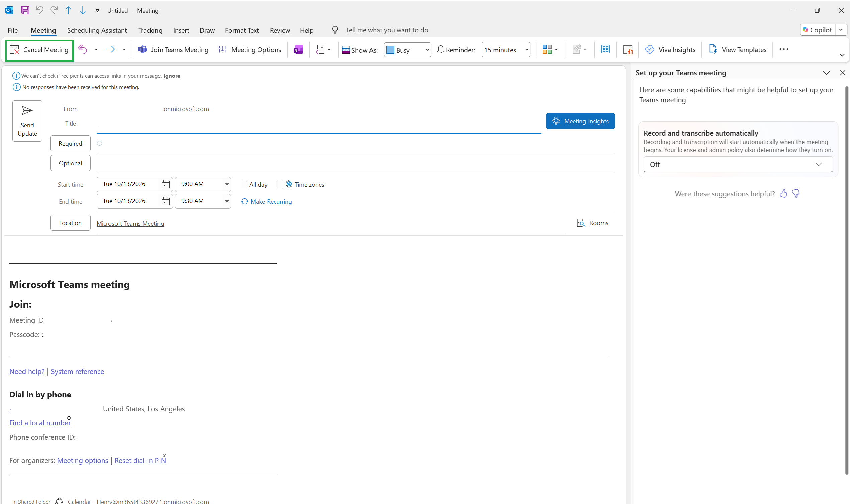
Task: Click the Reply All arrow icon
Action: [x=83, y=49]
